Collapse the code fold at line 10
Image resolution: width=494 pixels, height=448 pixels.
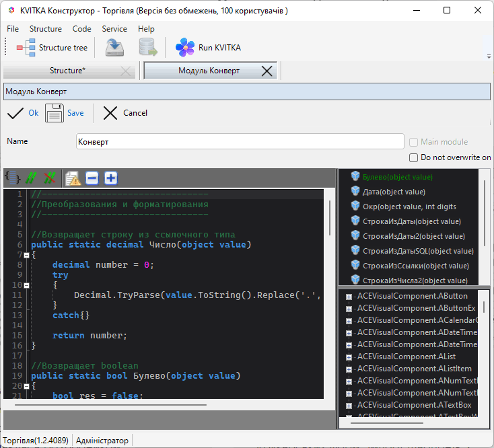(x=27, y=285)
